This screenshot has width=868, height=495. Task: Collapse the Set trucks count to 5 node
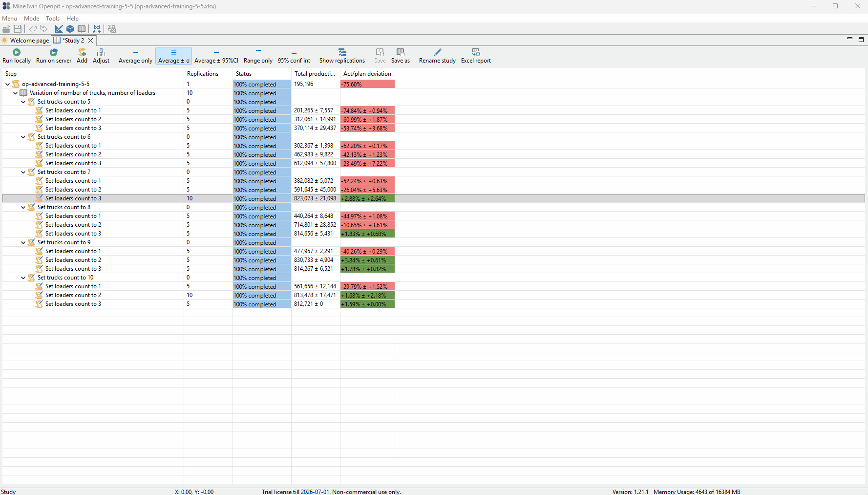coord(23,102)
